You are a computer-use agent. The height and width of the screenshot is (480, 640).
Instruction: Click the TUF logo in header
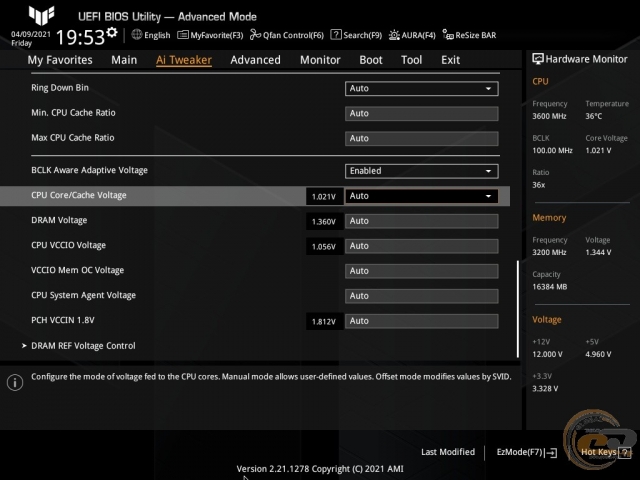pyautogui.click(x=42, y=15)
